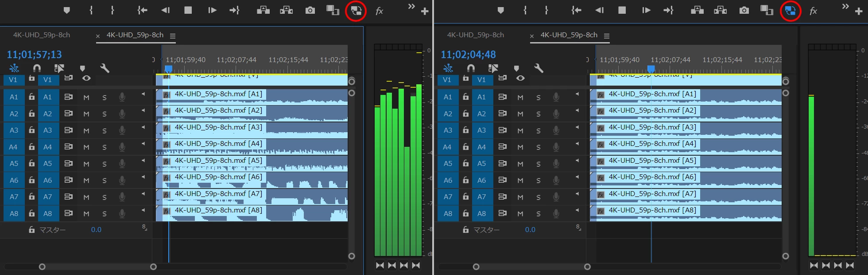Go to Out point in right panel

click(x=668, y=10)
